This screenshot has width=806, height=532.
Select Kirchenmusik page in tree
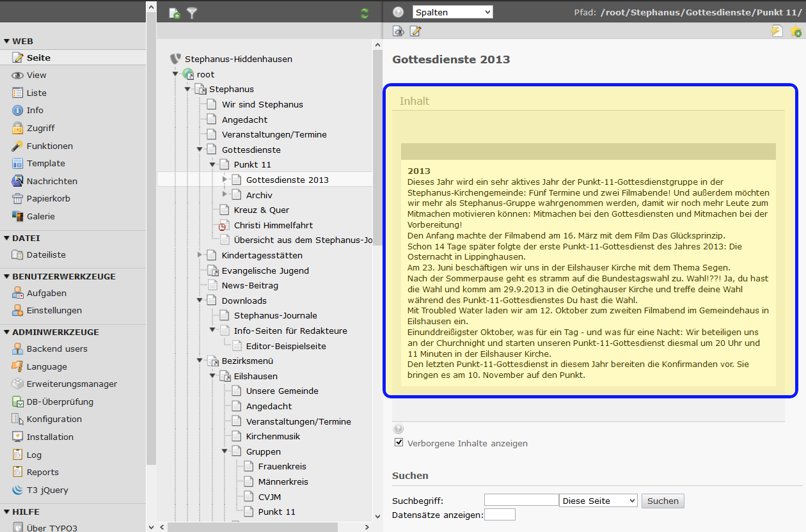[273, 436]
